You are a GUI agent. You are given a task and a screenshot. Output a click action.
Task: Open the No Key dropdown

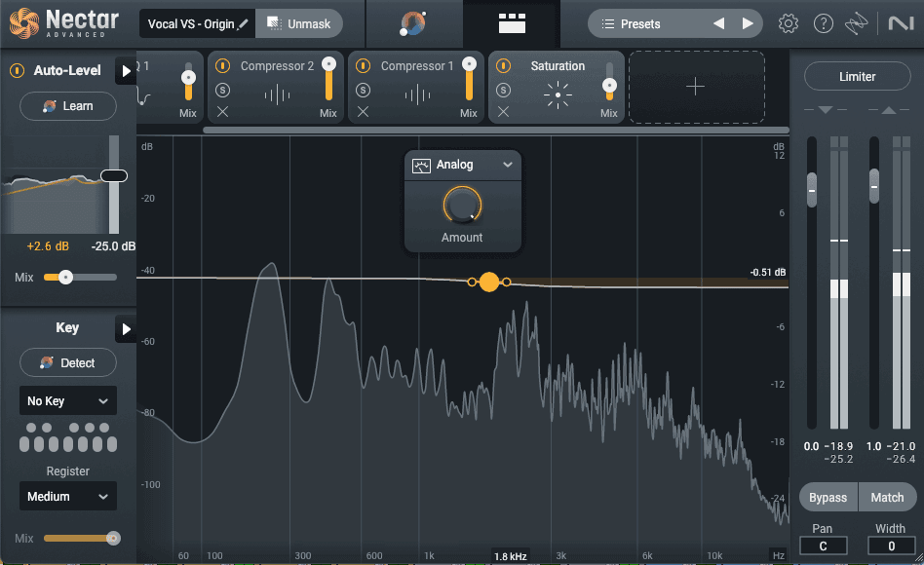point(68,401)
